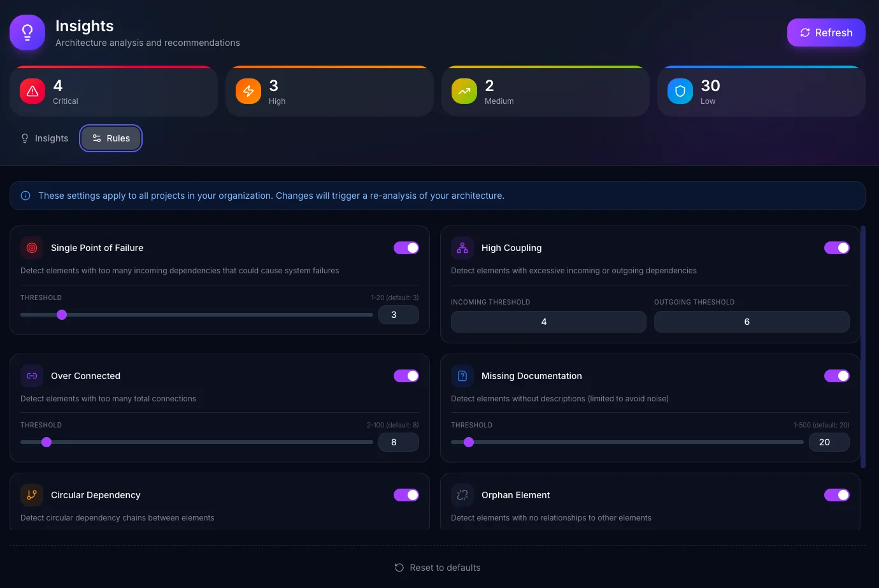Select the Low severity shield icon
This screenshot has width=879, height=588.
[680, 90]
